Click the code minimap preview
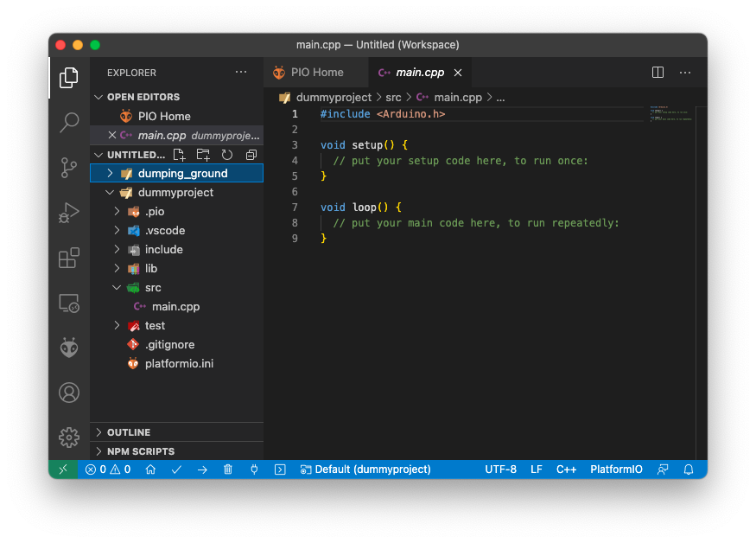The image size is (756, 543). click(x=671, y=114)
